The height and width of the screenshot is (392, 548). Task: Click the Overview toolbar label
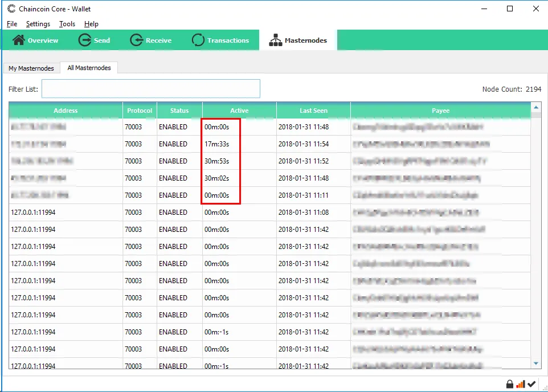click(43, 40)
